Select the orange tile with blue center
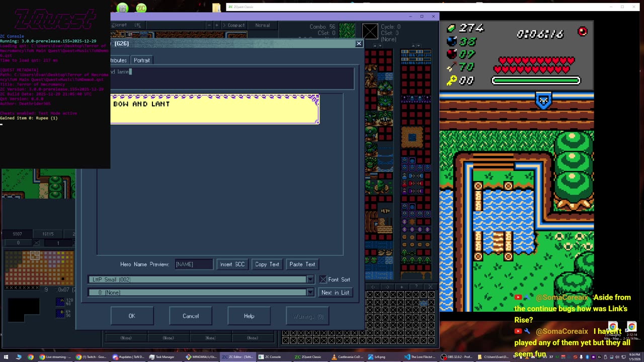 point(412,138)
